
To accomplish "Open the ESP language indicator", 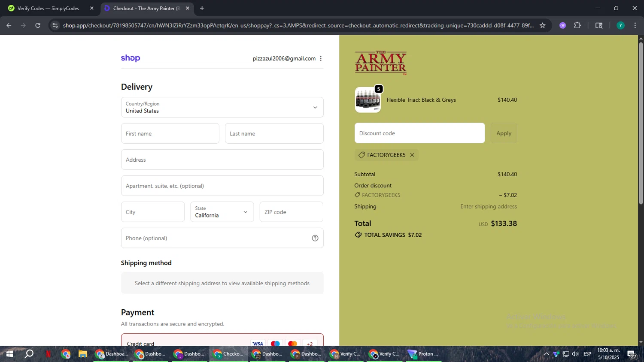I will tap(587, 354).
